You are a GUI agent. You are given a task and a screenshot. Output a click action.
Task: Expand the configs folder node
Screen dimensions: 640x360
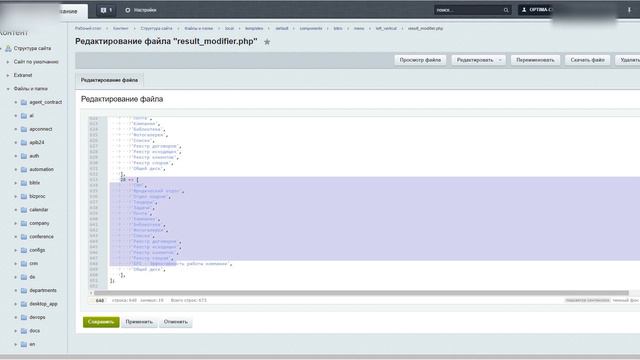click(16, 250)
